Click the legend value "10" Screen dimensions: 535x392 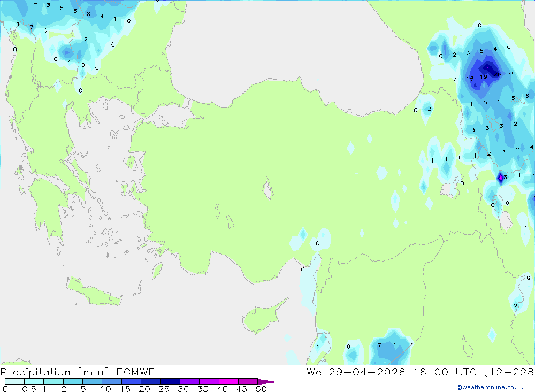(105, 389)
